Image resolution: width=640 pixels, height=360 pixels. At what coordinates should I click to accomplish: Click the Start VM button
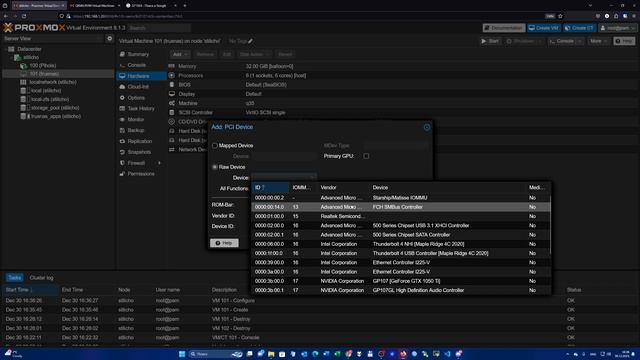490,41
